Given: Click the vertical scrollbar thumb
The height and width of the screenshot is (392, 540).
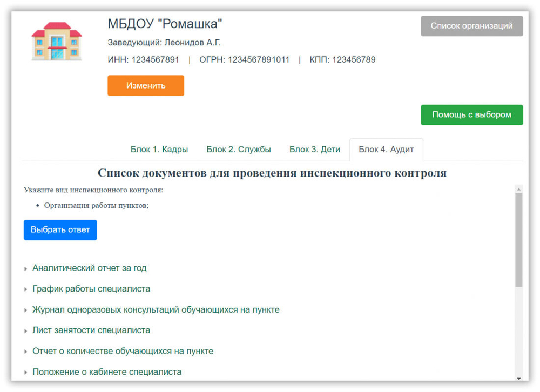Looking at the screenshot, I should pyautogui.click(x=519, y=240).
